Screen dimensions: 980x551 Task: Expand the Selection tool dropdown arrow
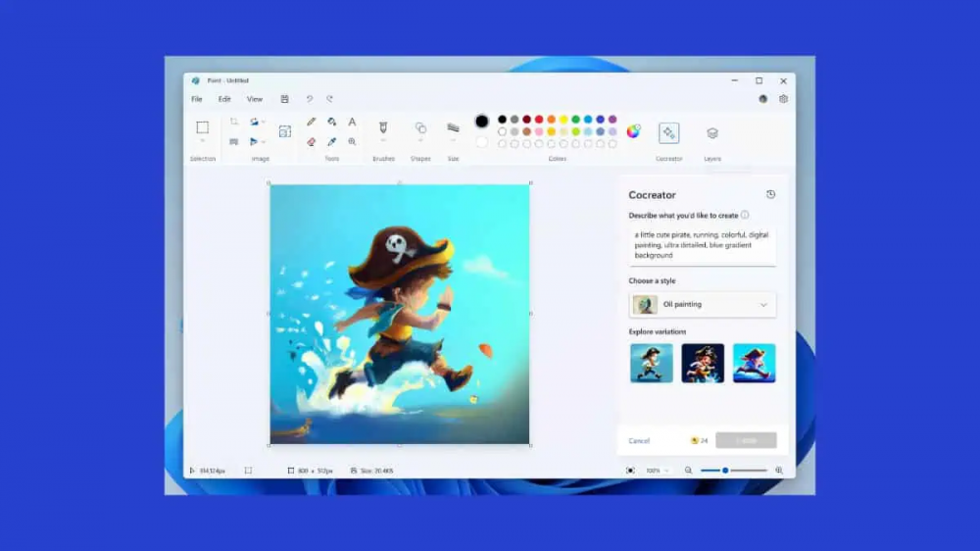(x=203, y=141)
